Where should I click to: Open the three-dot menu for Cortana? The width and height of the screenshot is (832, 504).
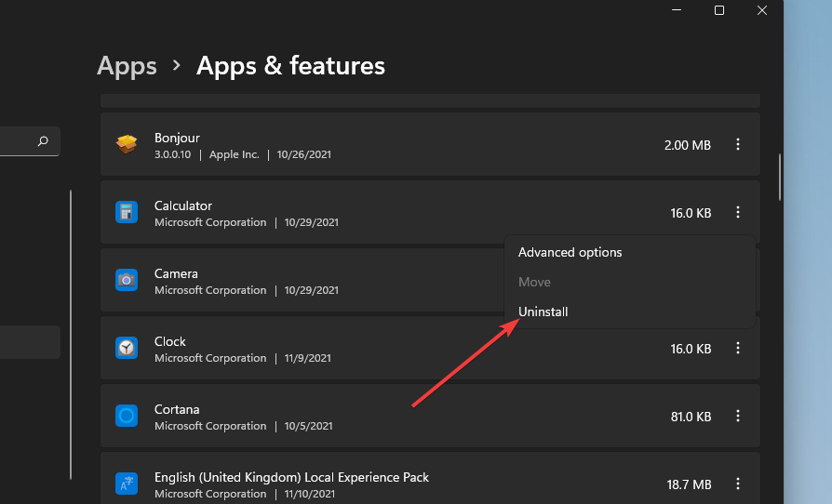pos(738,416)
